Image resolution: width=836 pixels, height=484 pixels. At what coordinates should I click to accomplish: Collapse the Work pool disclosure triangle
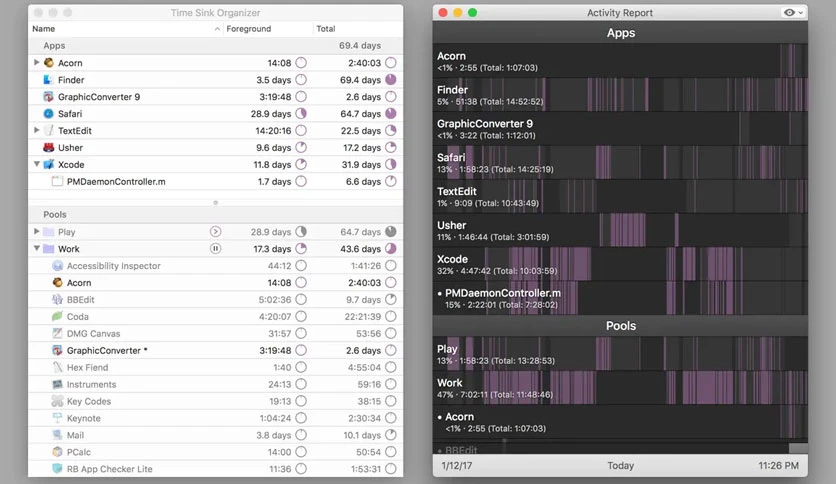(36, 249)
